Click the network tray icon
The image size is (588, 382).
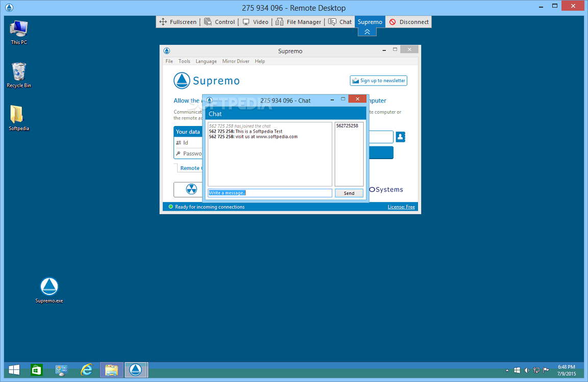(x=536, y=370)
